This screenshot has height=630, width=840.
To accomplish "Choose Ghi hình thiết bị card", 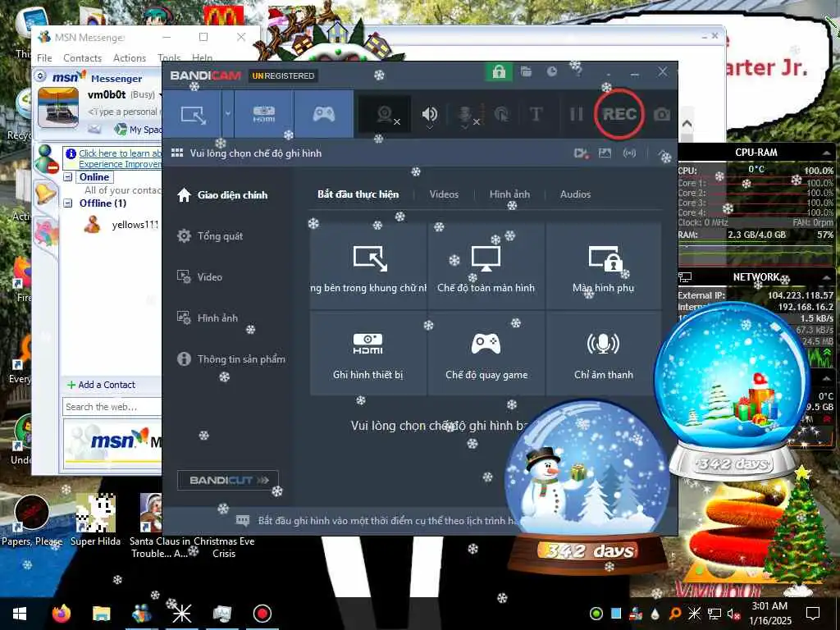I will [368, 354].
